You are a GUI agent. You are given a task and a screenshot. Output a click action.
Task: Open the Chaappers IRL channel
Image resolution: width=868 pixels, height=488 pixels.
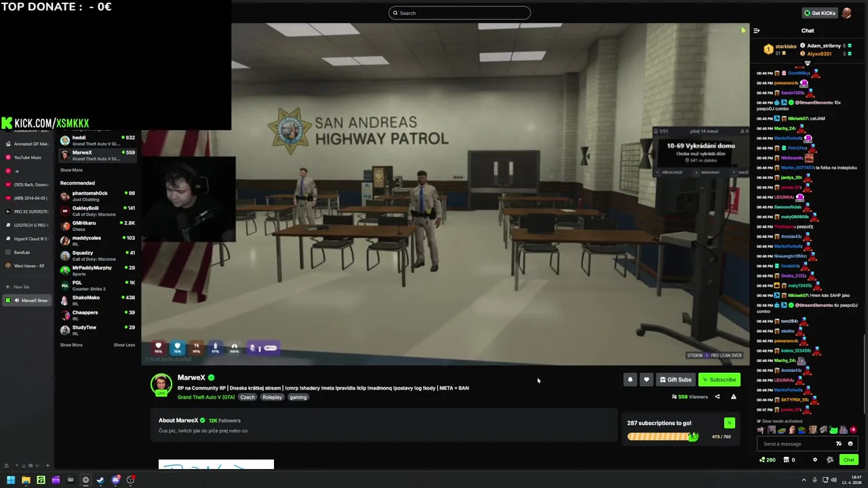pos(97,315)
